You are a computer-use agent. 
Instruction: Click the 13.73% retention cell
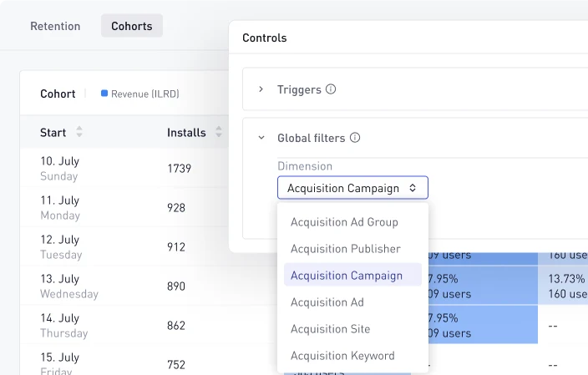point(566,286)
